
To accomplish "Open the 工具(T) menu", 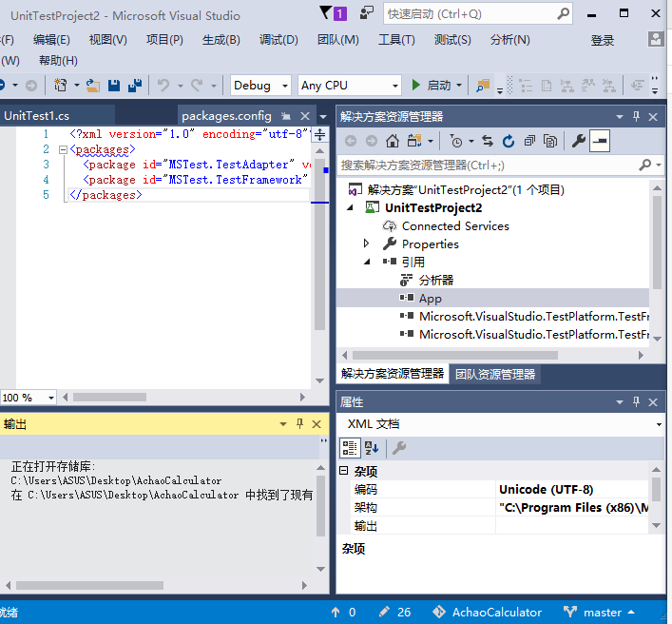I will click(396, 40).
